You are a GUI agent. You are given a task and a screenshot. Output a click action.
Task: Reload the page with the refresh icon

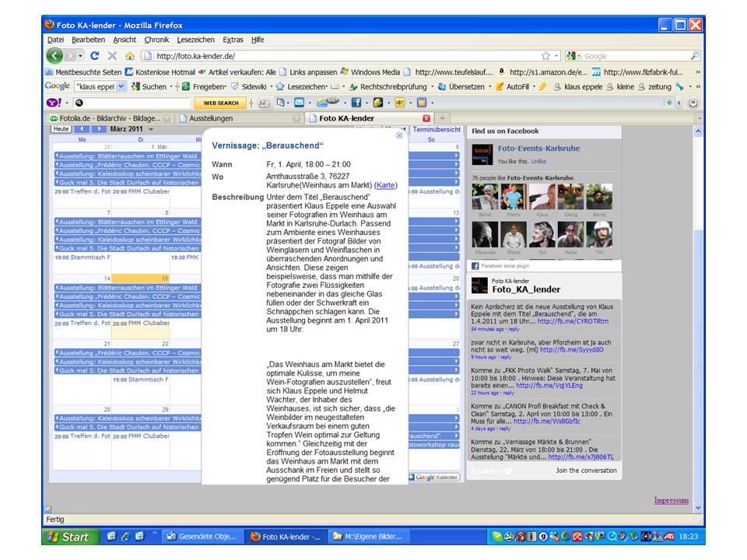pos(95,56)
